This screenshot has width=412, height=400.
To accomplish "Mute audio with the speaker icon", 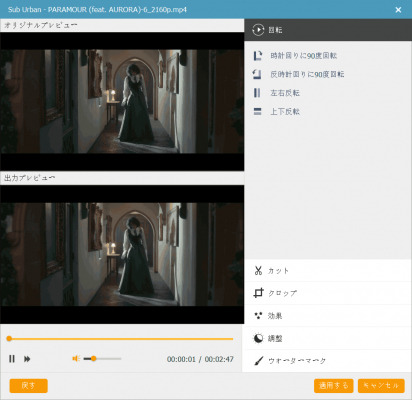I will click(76, 359).
